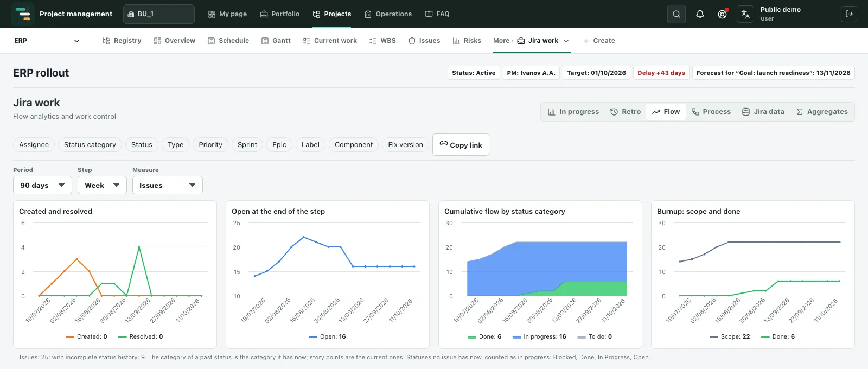868x369 pixels.
Task: Open the Fix version filter
Action: (x=405, y=145)
